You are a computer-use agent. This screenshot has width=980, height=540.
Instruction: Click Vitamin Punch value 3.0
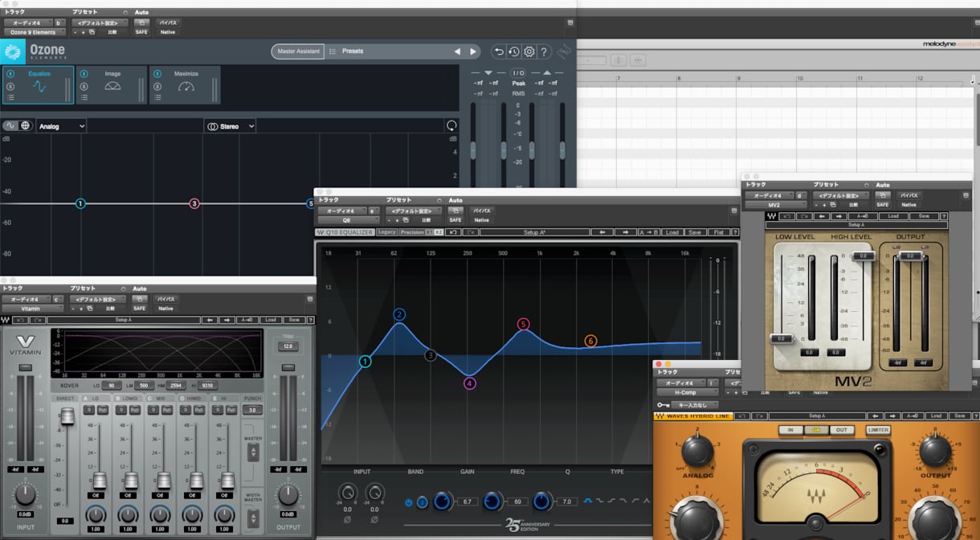(252, 410)
